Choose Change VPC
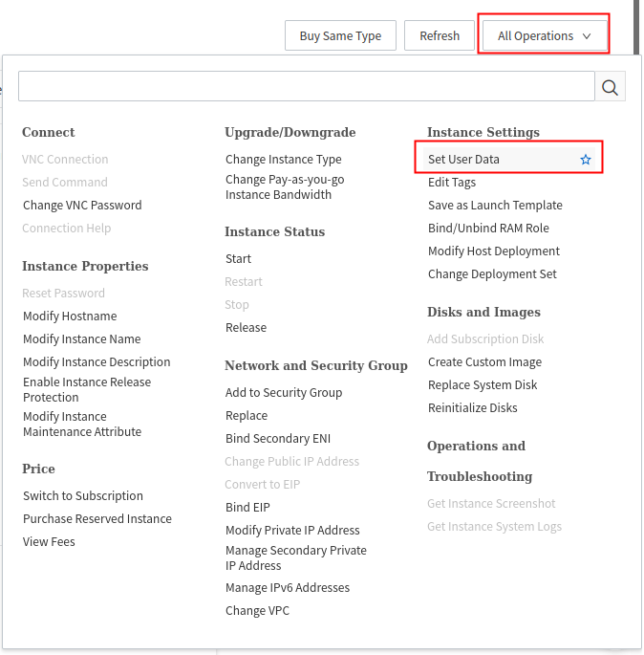This screenshot has width=644, height=655. click(257, 611)
